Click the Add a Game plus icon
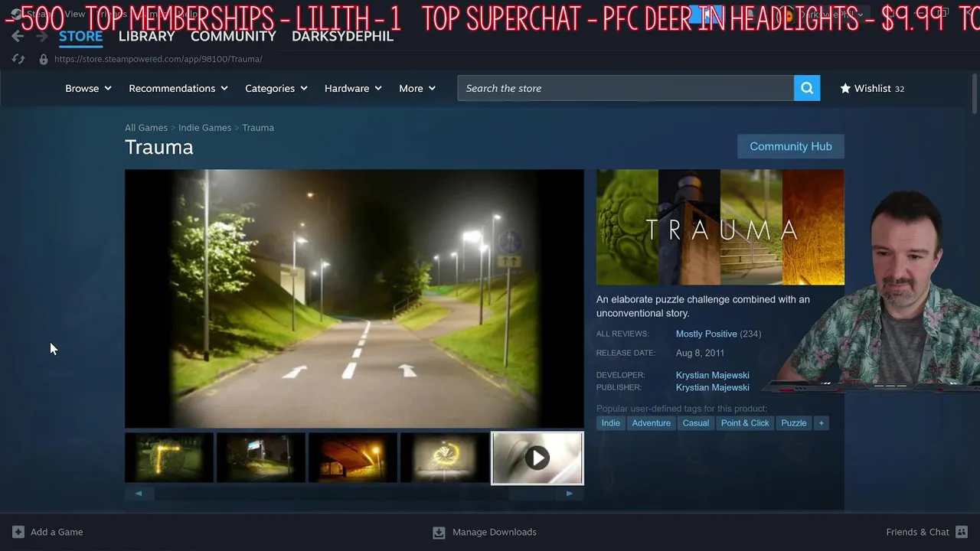This screenshot has width=980, height=551. (18, 532)
